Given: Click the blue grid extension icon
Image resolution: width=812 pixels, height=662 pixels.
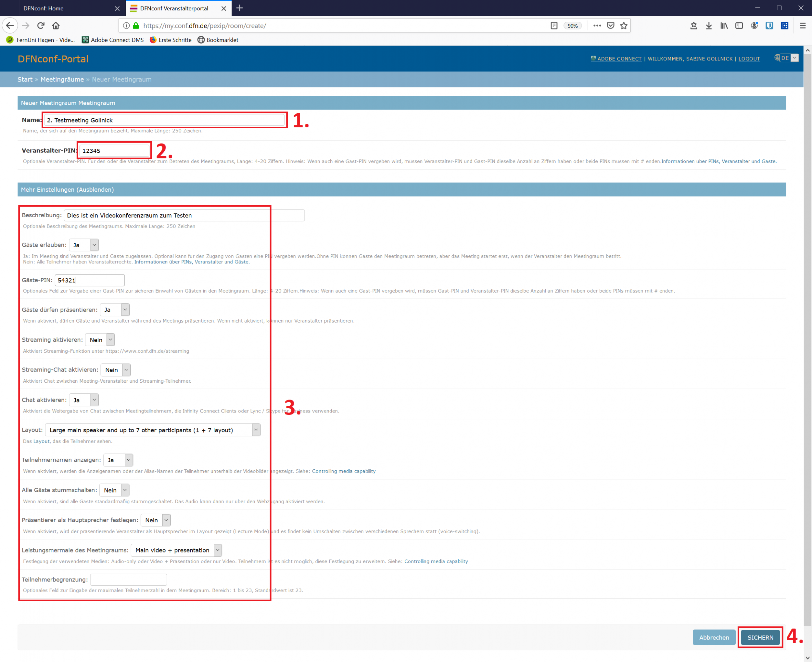Looking at the screenshot, I should coord(785,26).
